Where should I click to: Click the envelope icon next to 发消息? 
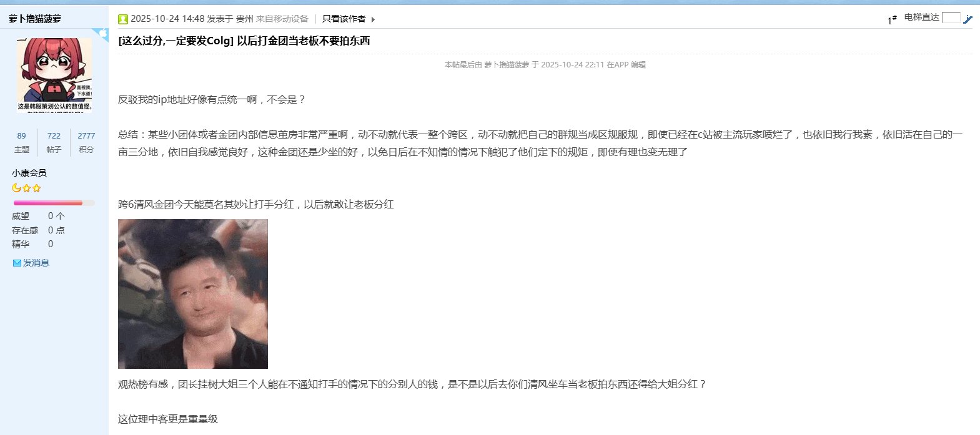17,263
